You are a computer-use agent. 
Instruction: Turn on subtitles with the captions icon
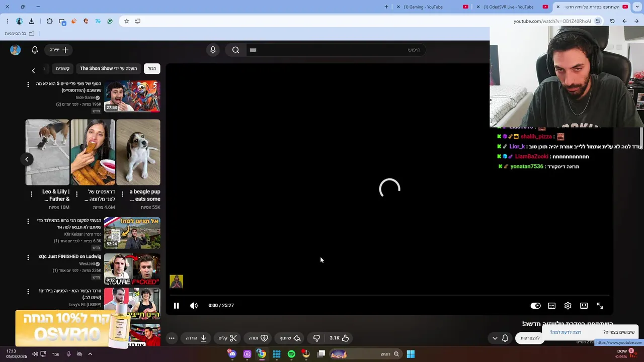point(551,306)
